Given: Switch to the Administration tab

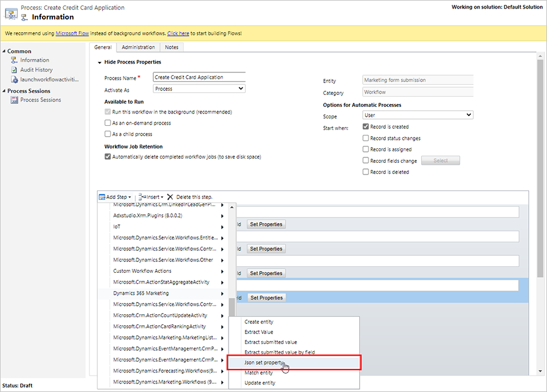Looking at the screenshot, I should (x=138, y=47).
